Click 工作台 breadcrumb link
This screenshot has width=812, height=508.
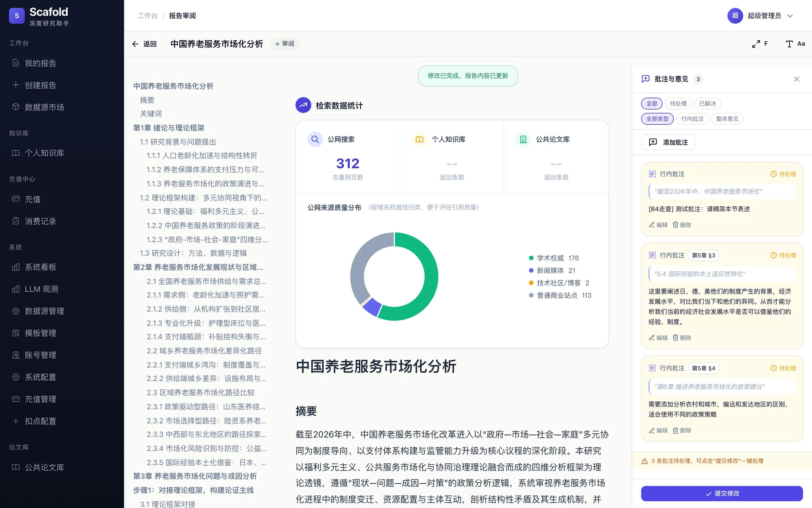point(148,16)
